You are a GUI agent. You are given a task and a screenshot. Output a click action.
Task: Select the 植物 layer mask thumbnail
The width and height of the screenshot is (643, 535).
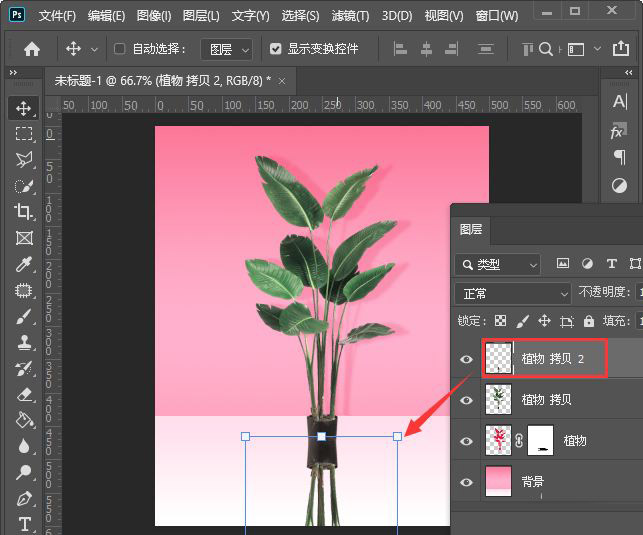pos(540,440)
